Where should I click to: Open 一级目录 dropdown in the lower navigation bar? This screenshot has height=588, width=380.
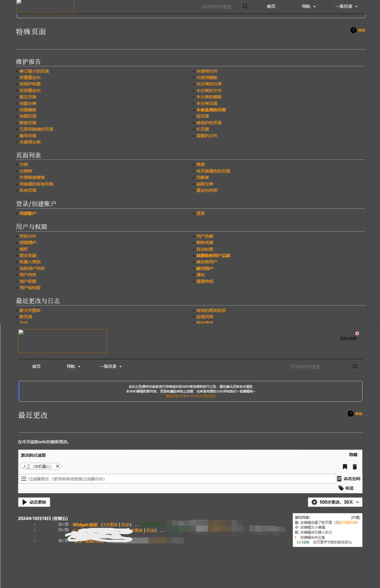coord(111,366)
